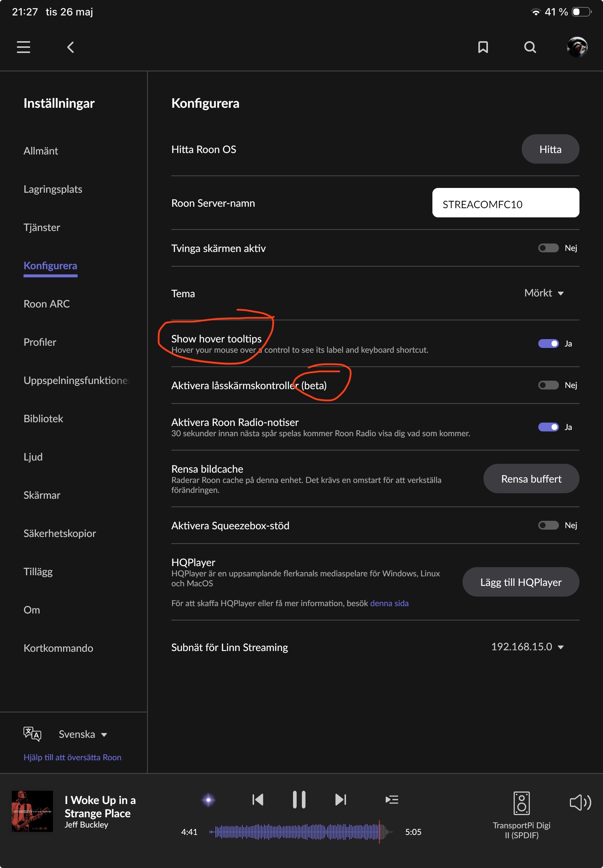Enable Aktivera Squeezebox-stöd switch
The height and width of the screenshot is (868, 603).
pyautogui.click(x=548, y=525)
